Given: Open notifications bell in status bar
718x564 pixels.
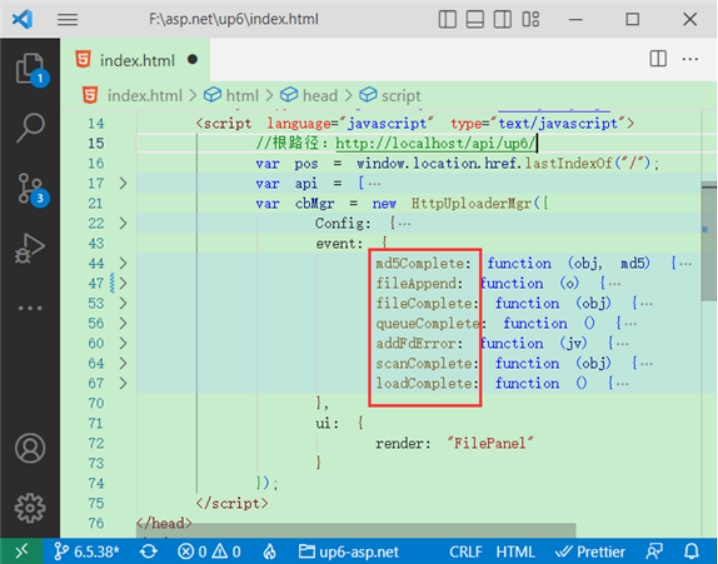Looking at the screenshot, I should pyautogui.click(x=691, y=551).
